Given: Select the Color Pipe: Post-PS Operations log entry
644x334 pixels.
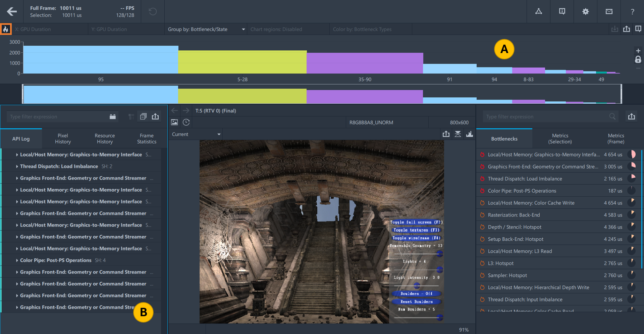Looking at the screenshot, I should 56,260.
